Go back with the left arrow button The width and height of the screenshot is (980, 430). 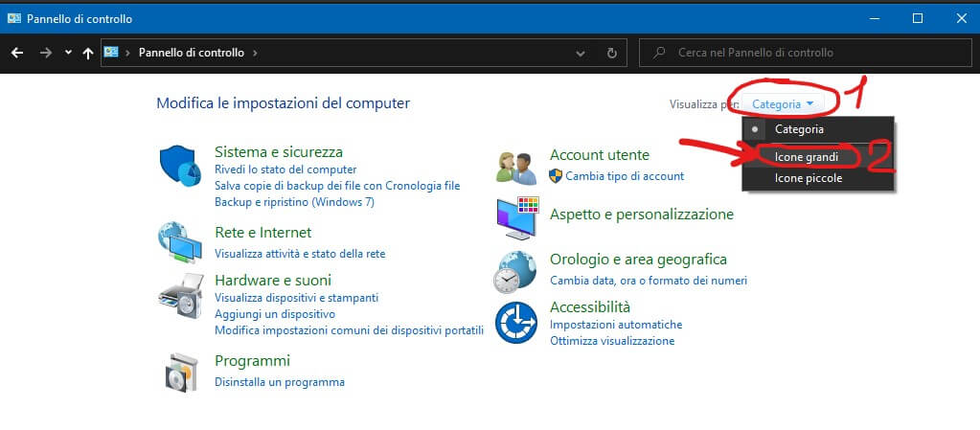(17, 53)
